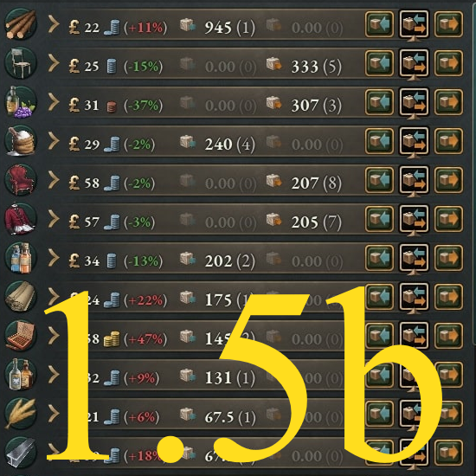Viewport: 476px width, 476px height.
Task: Open two-way trade button on Sugar row
Action: click(414, 141)
